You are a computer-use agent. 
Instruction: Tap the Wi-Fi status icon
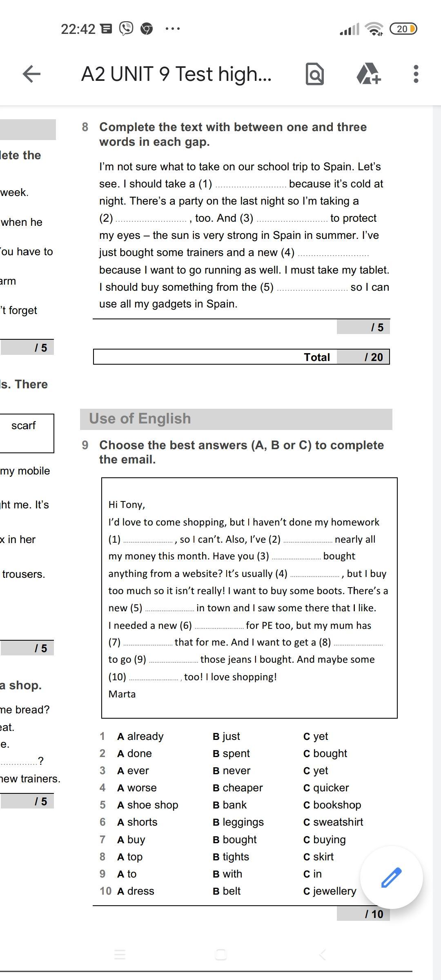[374, 29]
